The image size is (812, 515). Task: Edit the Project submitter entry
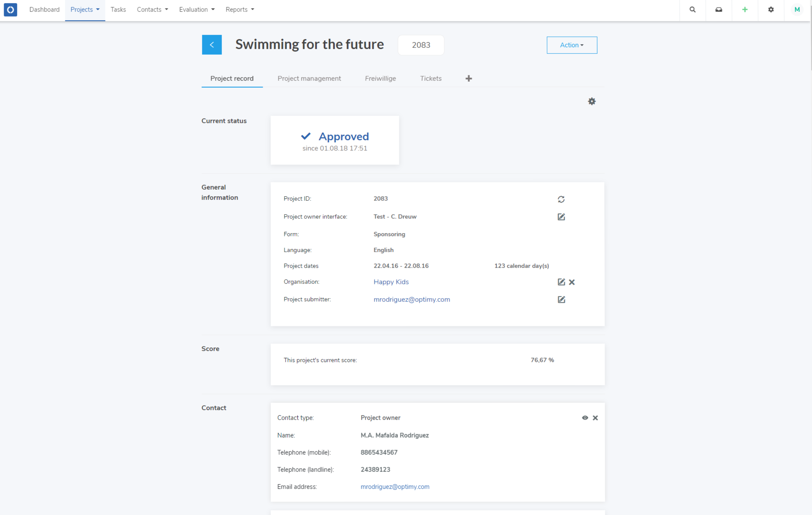coord(561,299)
